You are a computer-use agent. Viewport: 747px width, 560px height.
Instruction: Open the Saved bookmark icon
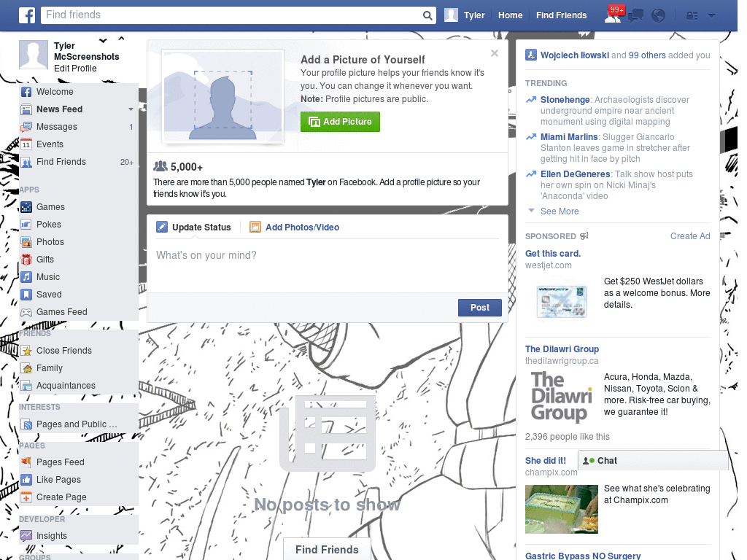coord(26,295)
